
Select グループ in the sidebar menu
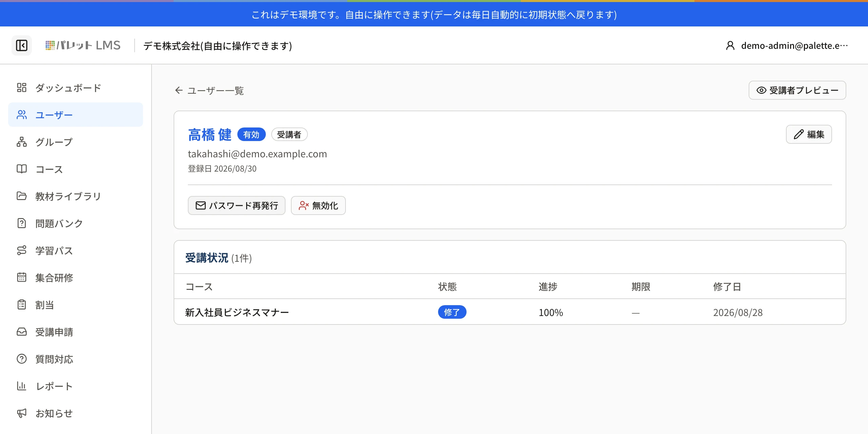[76, 142]
